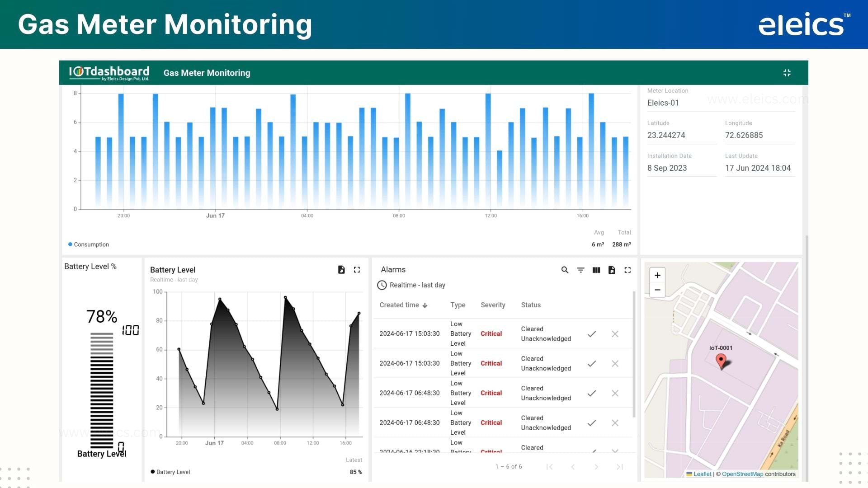Click the 85 % latest battery value
The height and width of the screenshot is (488, 868).
pyautogui.click(x=356, y=472)
